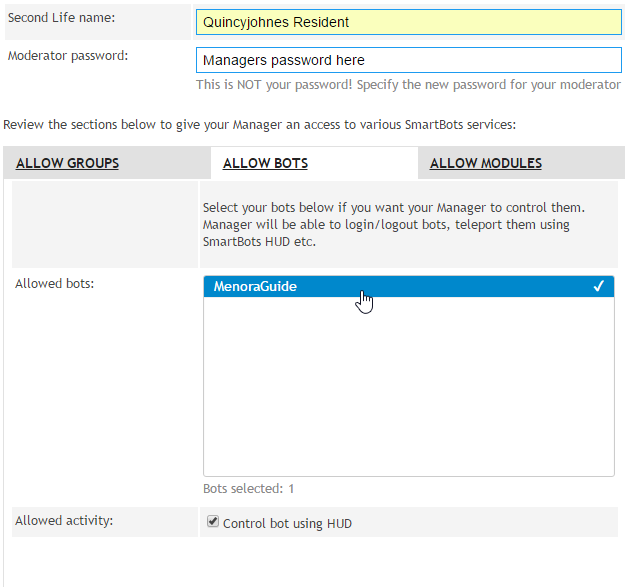
Task: Click the 'Review the sections below' instruction text
Action: click(259, 125)
